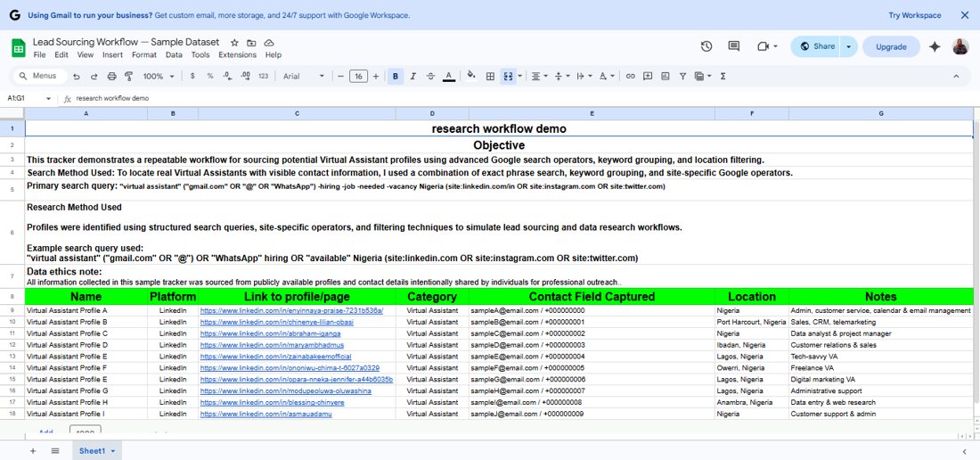
Task: Open the borders tool
Action: pos(491,77)
